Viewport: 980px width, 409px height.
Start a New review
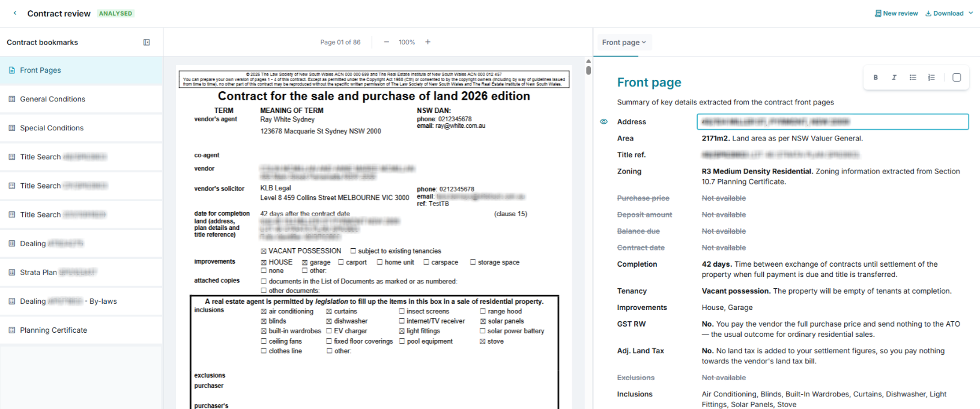point(897,13)
